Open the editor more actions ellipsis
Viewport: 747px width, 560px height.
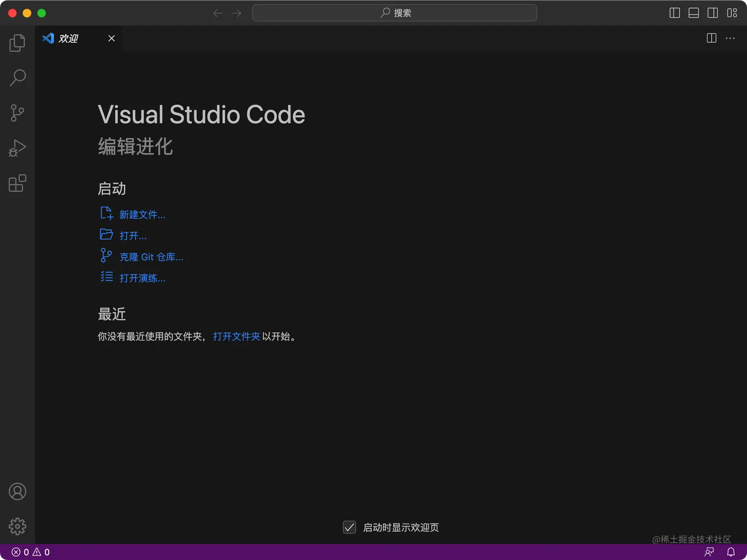point(730,38)
